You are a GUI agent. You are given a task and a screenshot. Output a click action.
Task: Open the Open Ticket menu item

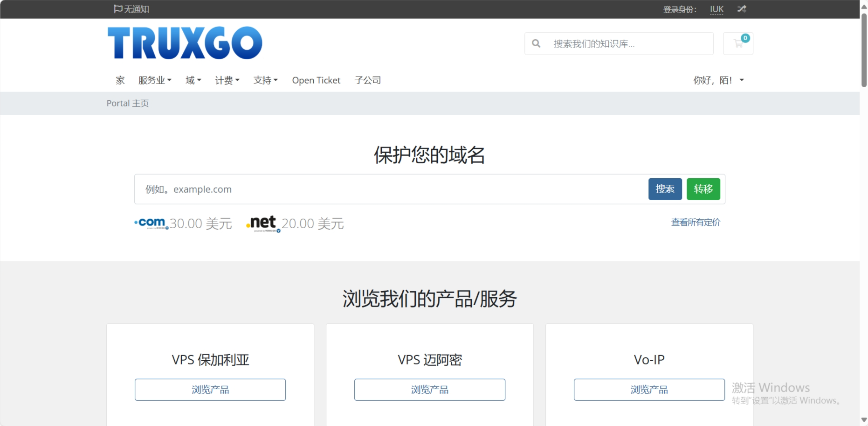[x=316, y=80]
